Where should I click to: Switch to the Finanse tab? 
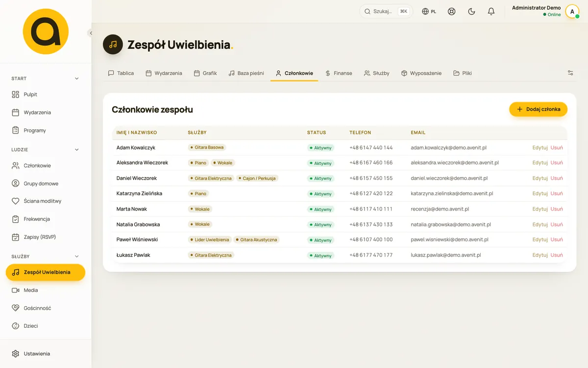click(x=339, y=73)
